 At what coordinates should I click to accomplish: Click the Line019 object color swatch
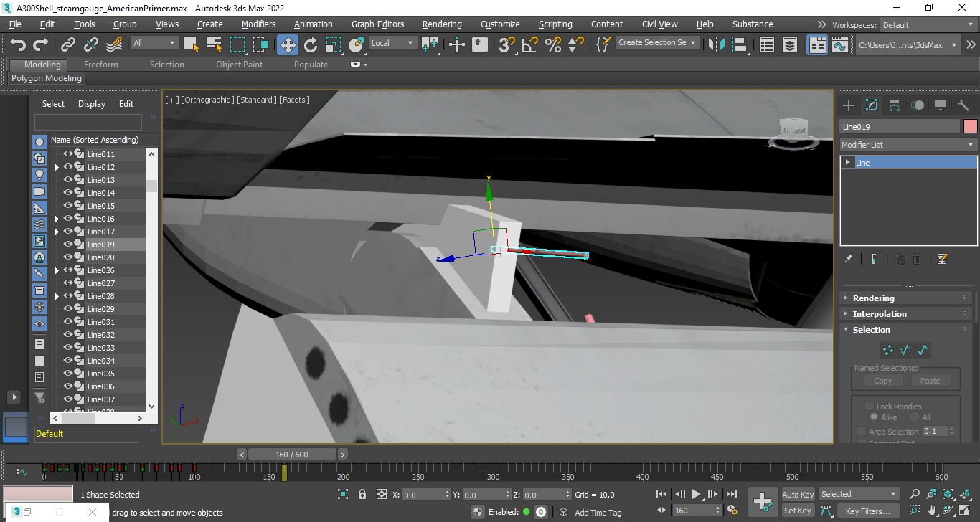point(971,127)
